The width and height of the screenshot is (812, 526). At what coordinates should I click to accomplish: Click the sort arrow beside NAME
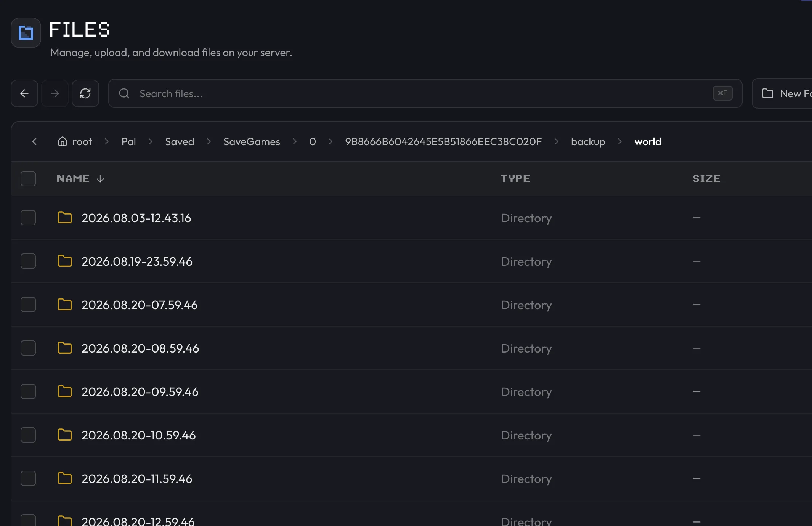[100, 179]
